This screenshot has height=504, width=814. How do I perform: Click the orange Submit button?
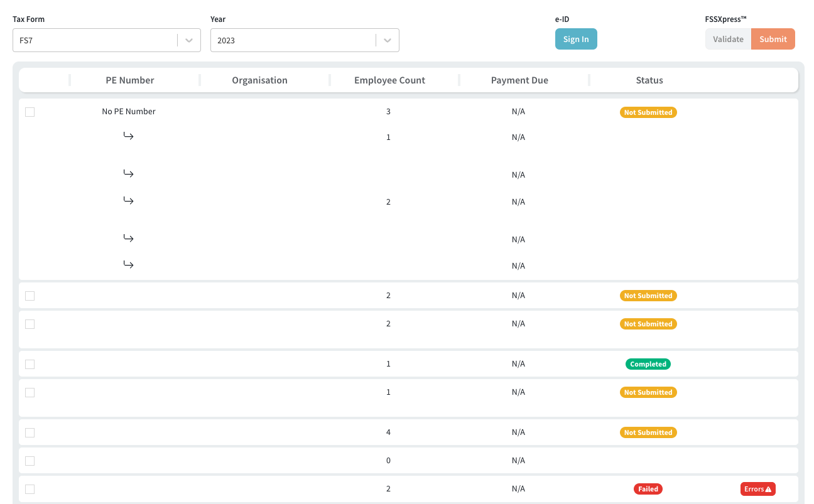(773, 39)
